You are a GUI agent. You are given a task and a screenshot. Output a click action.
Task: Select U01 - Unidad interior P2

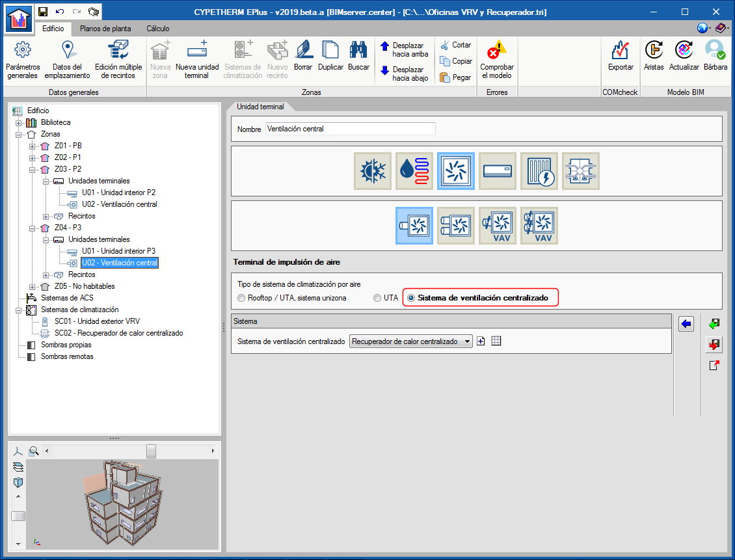pos(118,193)
